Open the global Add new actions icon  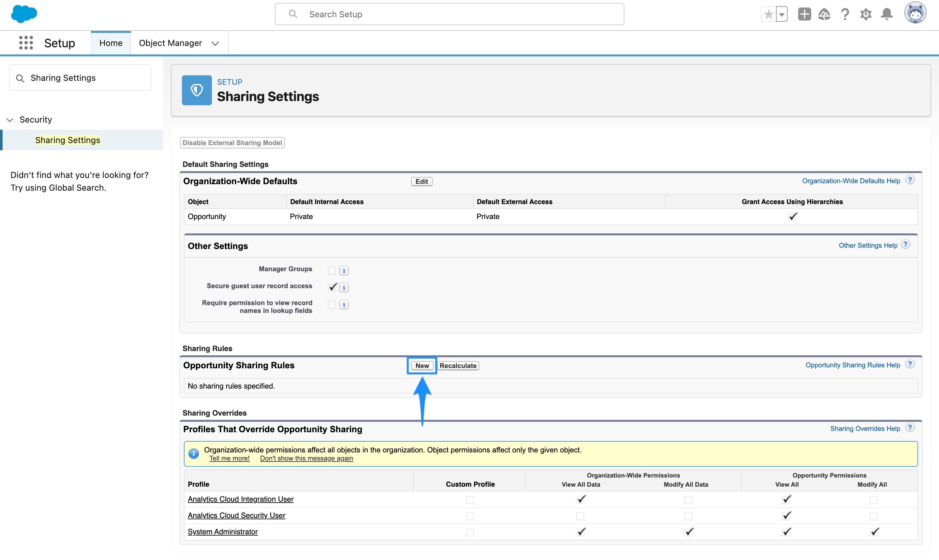pyautogui.click(x=804, y=14)
